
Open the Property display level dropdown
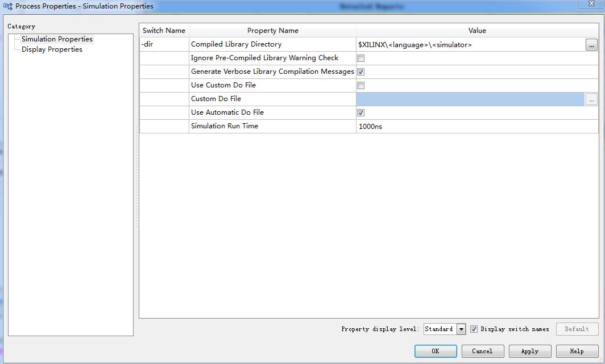[x=461, y=329]
